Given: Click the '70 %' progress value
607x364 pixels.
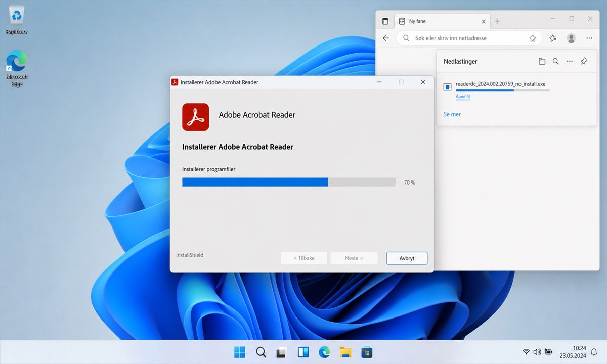Looking at the screenshot, I should (x=410, y=183).
